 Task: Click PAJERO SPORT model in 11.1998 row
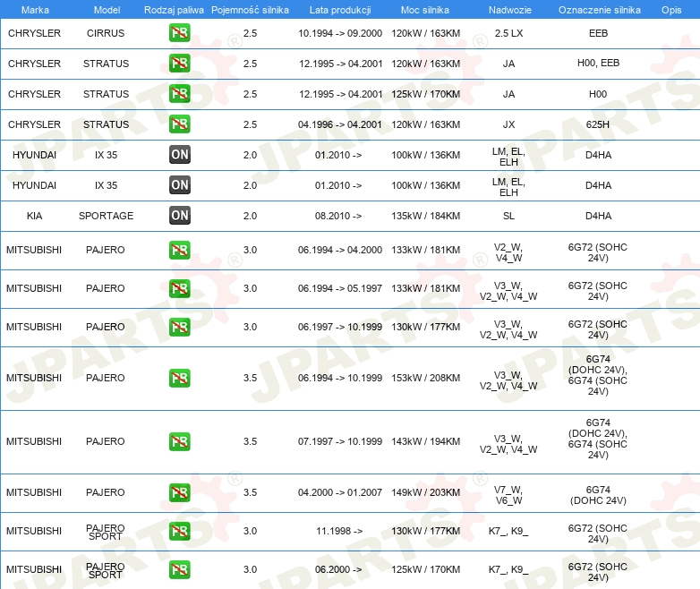point(106,532)
